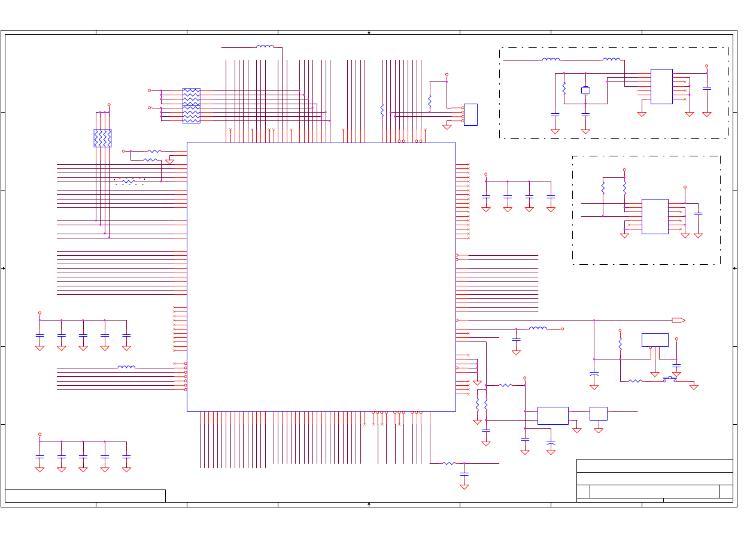Viewport: 756px width, 535px height.
Task: Click the empty text box at bottom left
Action: (x=85, y=495)
